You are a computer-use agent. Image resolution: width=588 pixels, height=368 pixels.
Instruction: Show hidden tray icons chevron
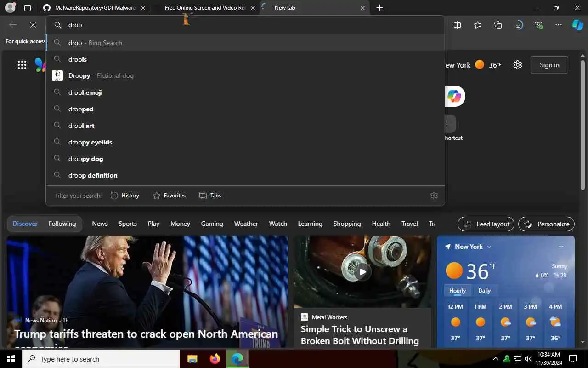click(495, 359)
